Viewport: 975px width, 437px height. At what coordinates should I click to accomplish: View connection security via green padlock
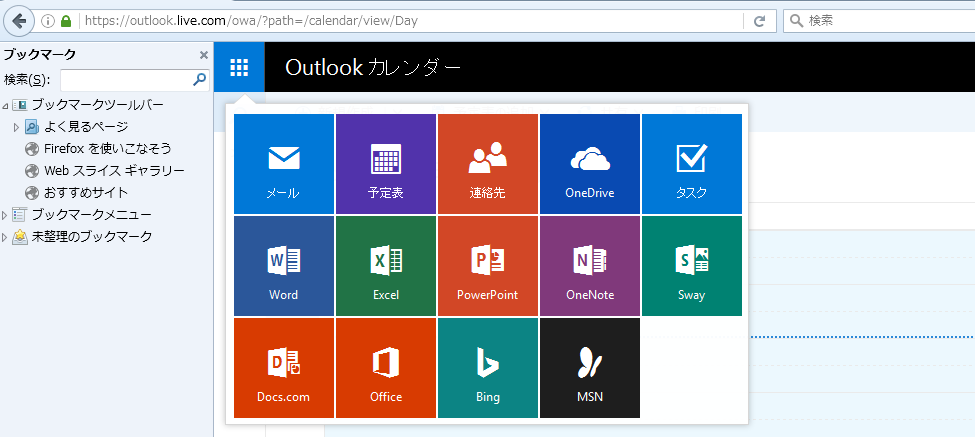tap(66, 21)
